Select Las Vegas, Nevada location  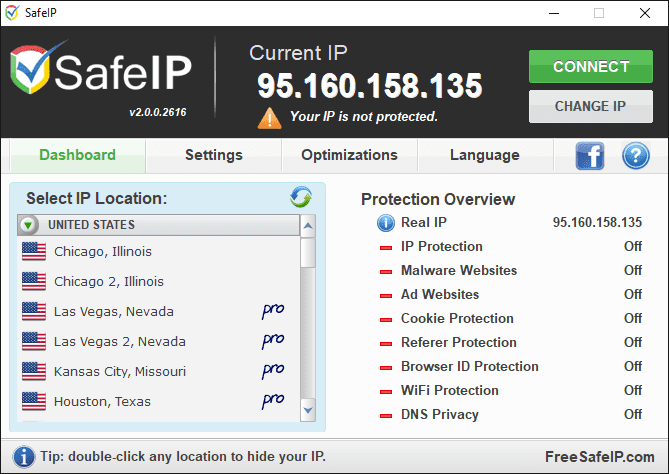(x=159, y=311)
